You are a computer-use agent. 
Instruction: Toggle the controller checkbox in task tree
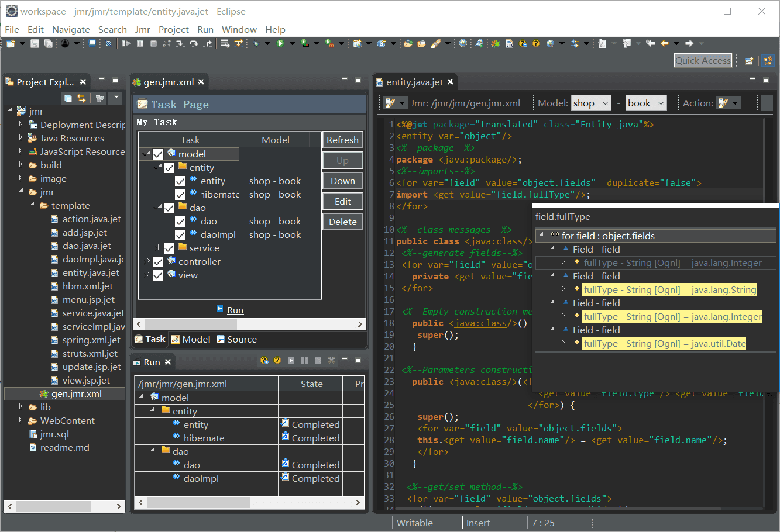[158, 262]
